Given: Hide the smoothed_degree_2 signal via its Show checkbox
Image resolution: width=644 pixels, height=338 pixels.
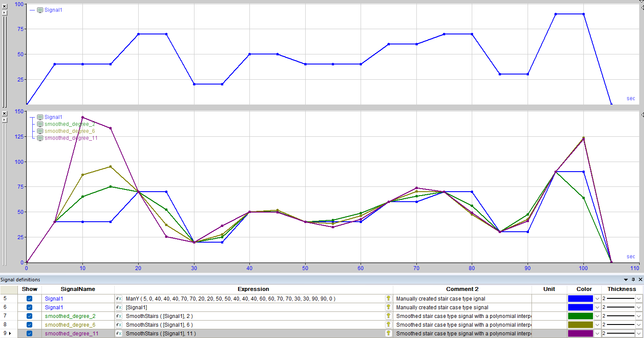Looking at the screenshot, I should point(30,316).
